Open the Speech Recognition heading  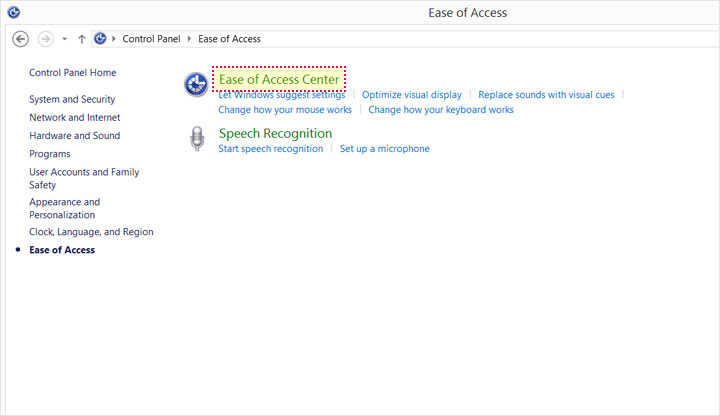(x=275, y=133)
